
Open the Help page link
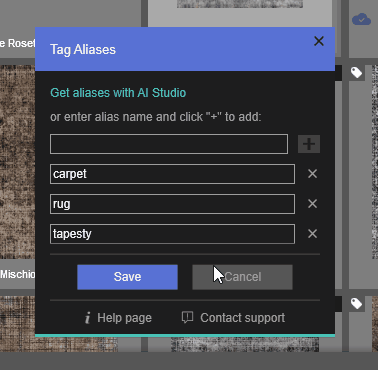124,318
